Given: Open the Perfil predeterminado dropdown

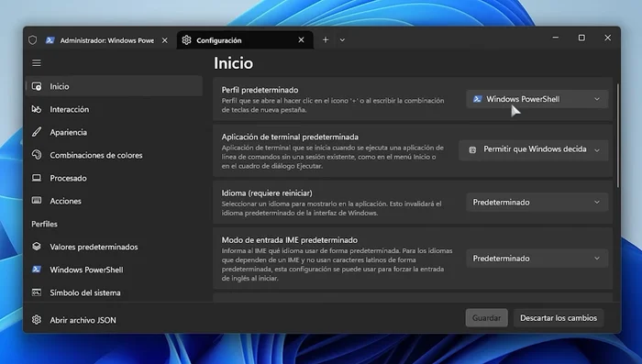Looking at the screenshot, I should (x=537, y=99).
